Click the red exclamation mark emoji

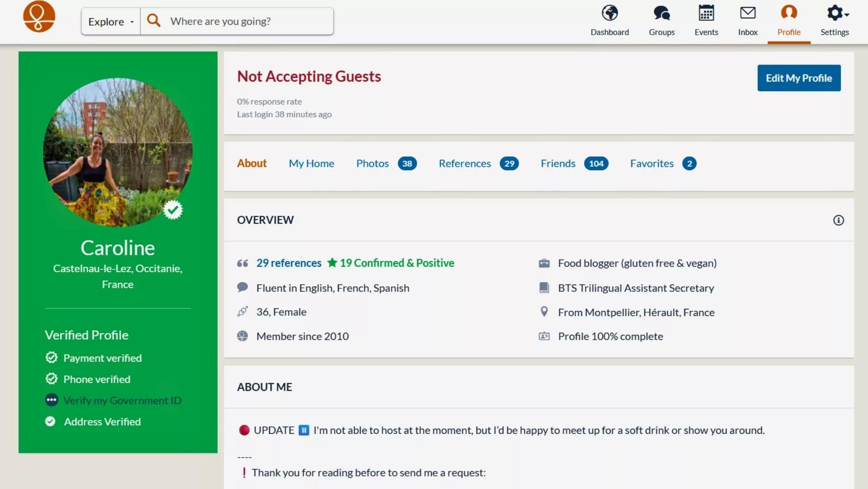[x=244, y=472]
